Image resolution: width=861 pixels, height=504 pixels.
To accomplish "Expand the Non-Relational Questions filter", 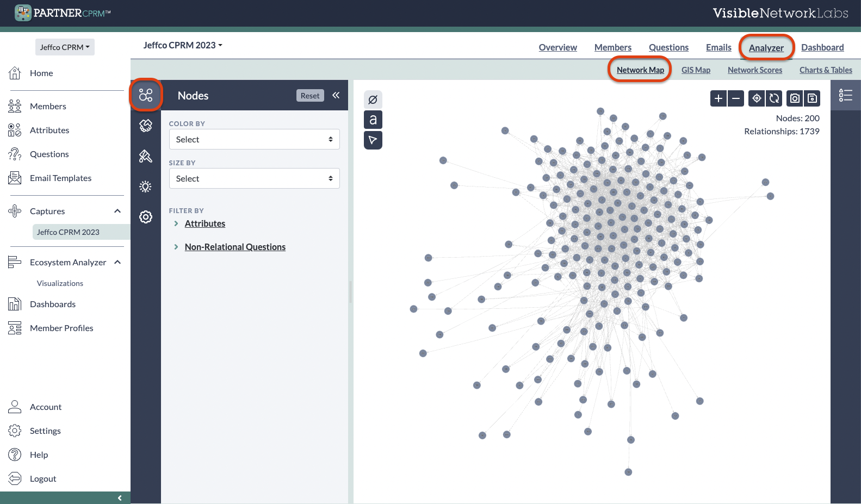I will click(235, 247).
